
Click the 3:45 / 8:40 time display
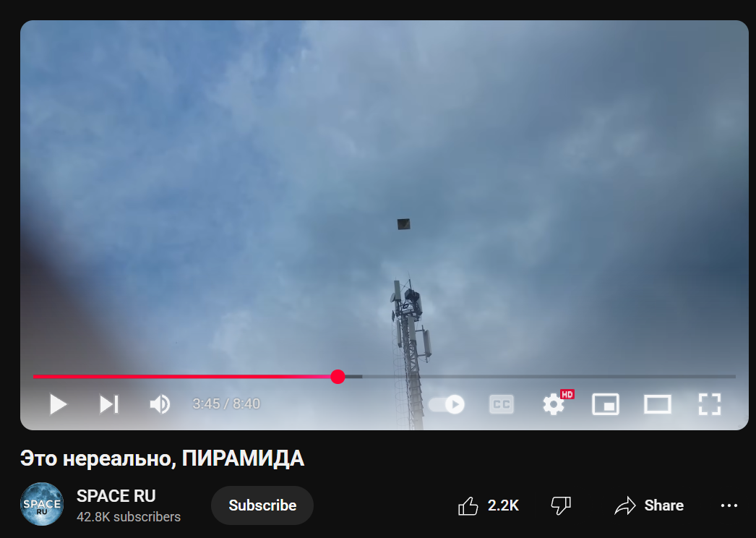(x=226, y=404)
